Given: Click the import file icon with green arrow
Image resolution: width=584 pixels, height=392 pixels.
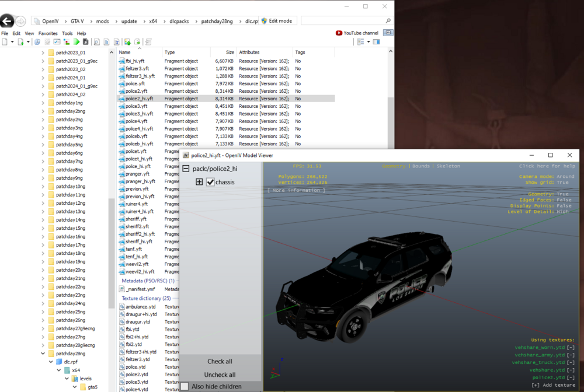Looking at the screenshot, I should tap(128, 41).
